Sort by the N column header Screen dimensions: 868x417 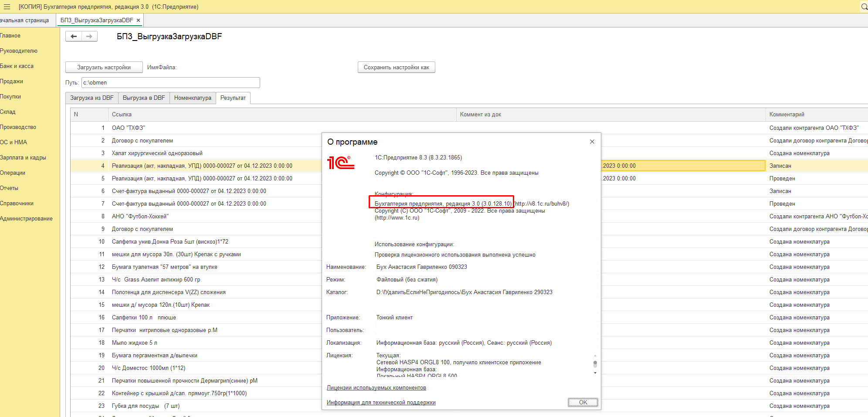tap(89, 115)
